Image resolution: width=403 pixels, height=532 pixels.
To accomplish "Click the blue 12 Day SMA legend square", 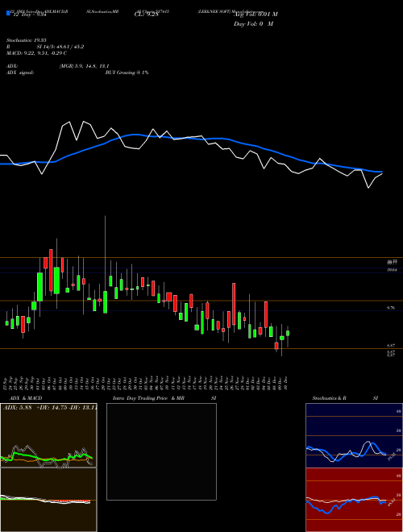I will click(8, 14).
